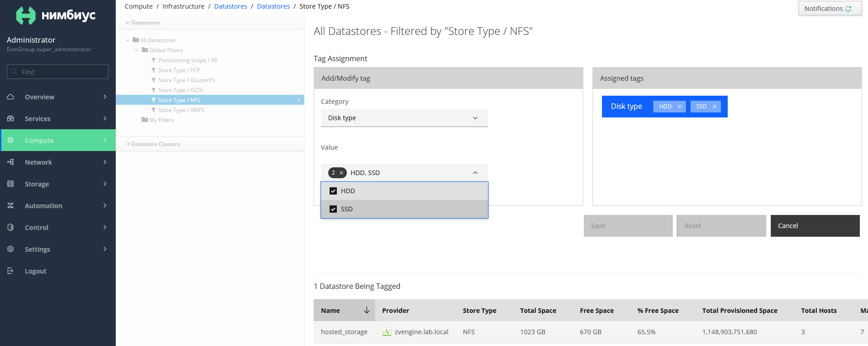The height and width of the screenshot is (346, 868).
Task: Select Store Type / GlusterFS filter
Action: point(186,80)
